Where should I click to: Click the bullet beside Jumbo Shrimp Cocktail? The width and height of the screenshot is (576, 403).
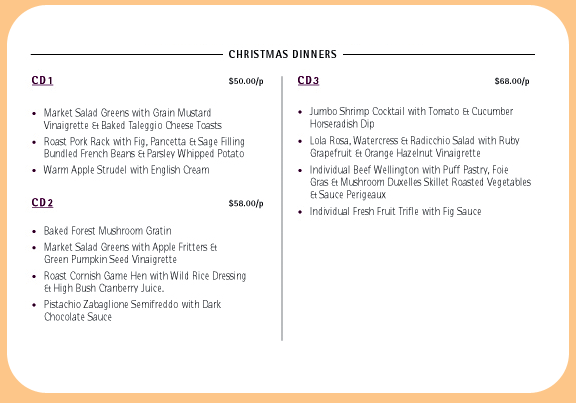click(x=300, y=112)
